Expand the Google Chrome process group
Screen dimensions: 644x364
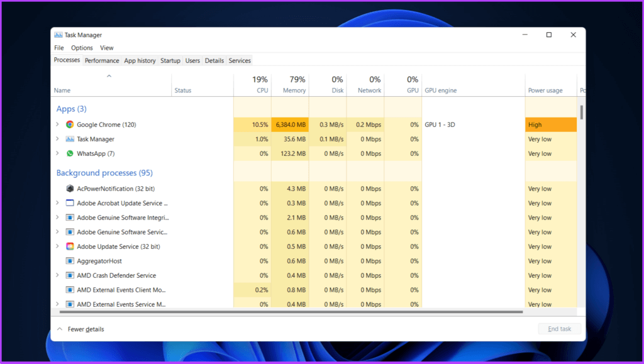point(57,124)
